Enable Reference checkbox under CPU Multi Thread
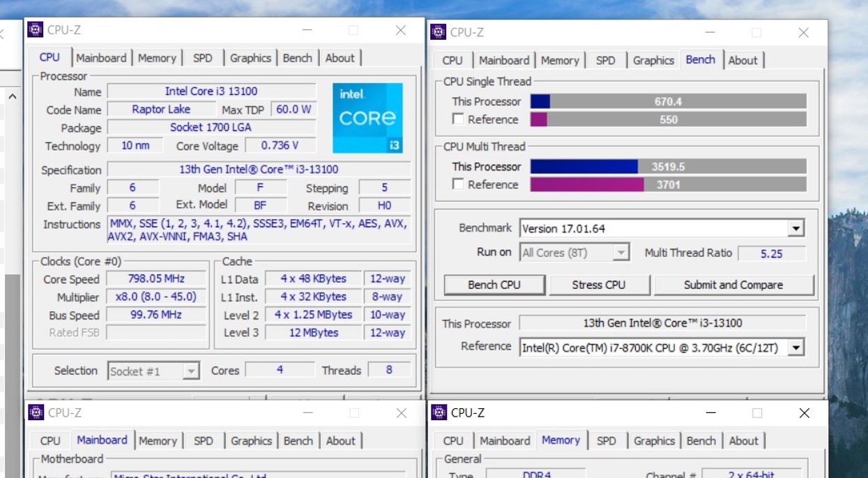Image resolution: width=868 pixels, height=478 pixels. (x=458, y=184)
